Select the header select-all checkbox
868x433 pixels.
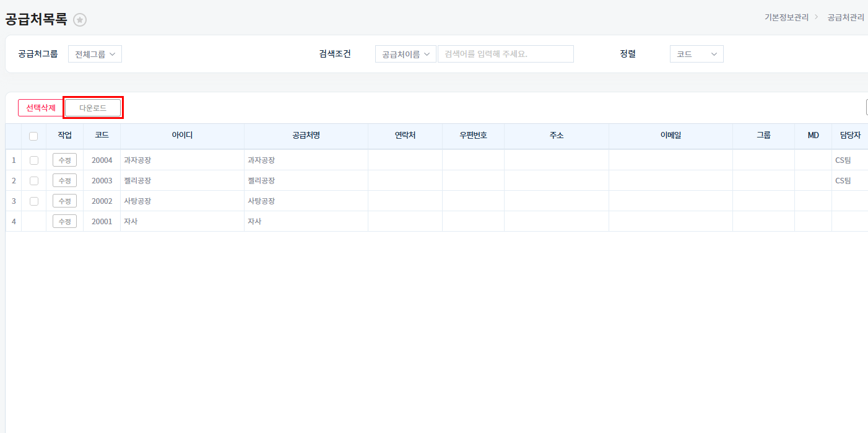[33, 136]
